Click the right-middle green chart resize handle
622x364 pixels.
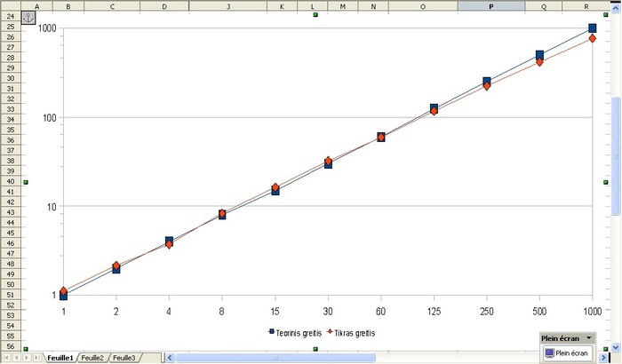(x=605, y=182)
